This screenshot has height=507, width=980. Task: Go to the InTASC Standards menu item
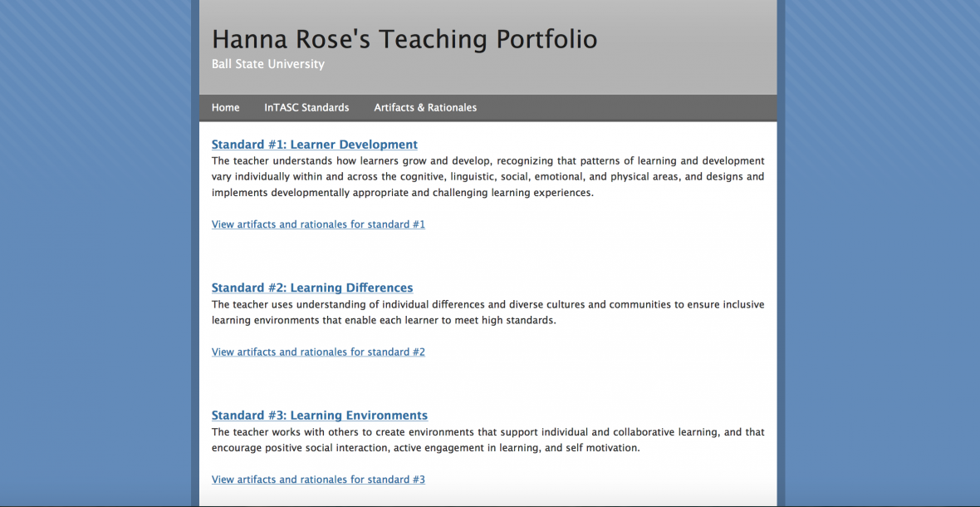(306, 107)
